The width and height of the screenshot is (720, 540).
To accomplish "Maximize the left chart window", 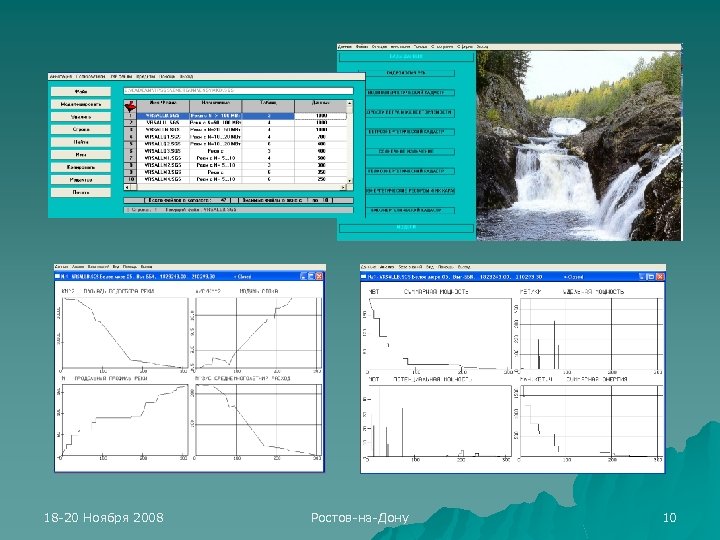I will 311,276.
